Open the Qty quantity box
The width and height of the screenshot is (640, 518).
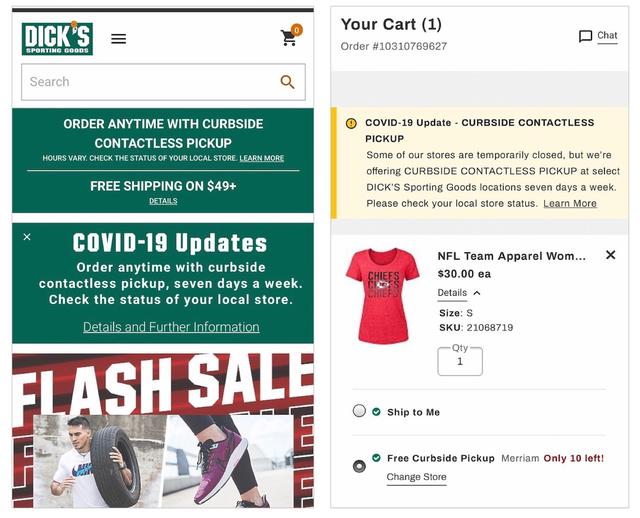pos(460,361)
